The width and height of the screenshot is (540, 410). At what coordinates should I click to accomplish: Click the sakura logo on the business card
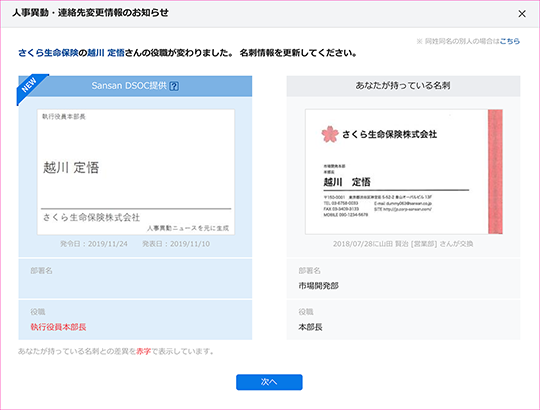[x=330, y=134]
